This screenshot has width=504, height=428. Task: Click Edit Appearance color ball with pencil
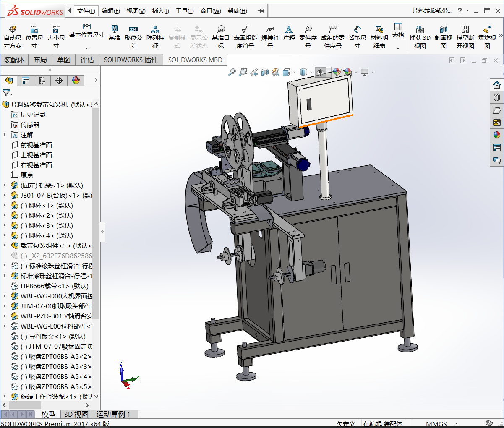pyautogui.click(x=337, y=72)
